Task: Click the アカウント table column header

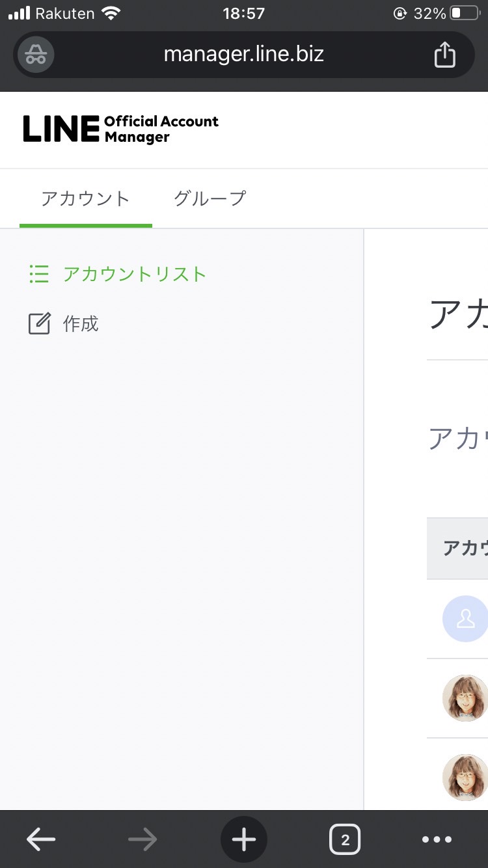Action: tap(465, 549)
